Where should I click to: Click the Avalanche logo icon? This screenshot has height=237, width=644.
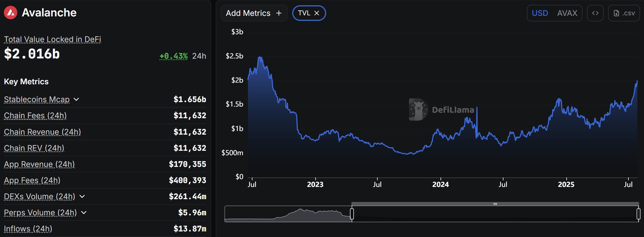[11, 13]
